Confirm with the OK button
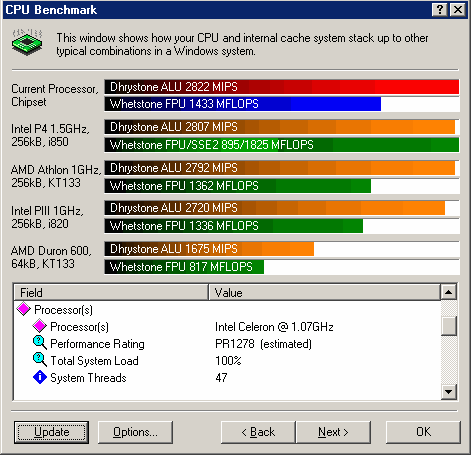This screenshot has height=455, width=471. pos(423,432)
